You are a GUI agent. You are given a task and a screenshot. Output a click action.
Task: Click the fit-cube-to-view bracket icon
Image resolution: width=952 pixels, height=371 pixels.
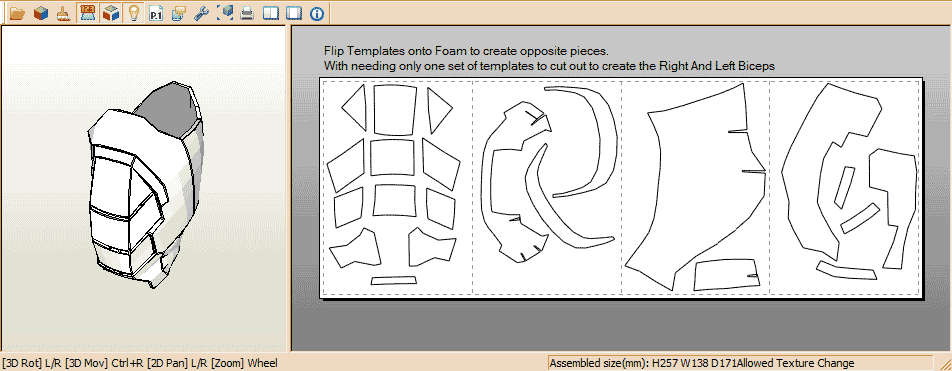pyautogui.click(x=225, y=13)
